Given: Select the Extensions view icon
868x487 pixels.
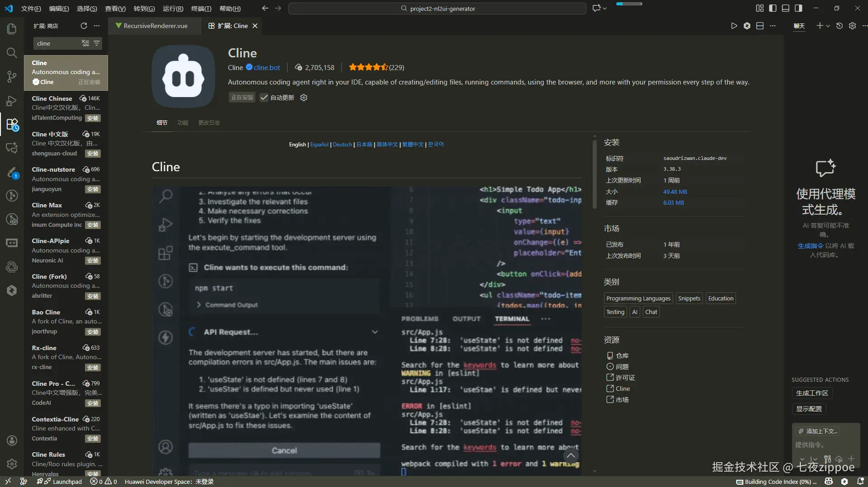Looking at the screenshot, I should [12, 124].
